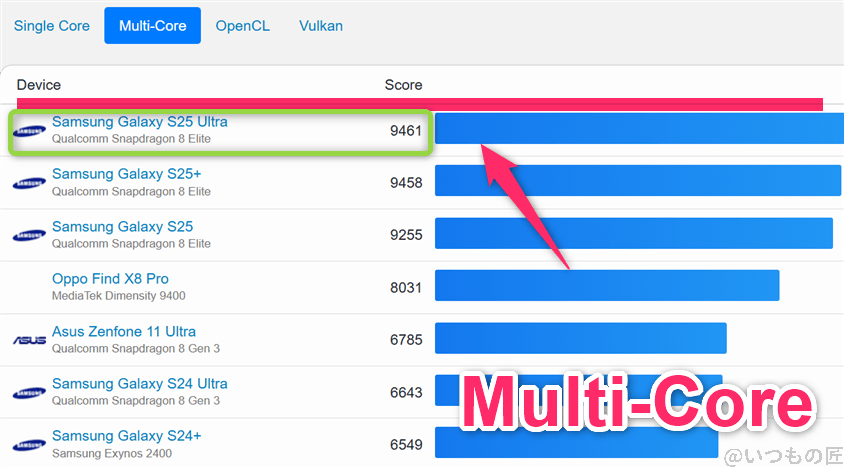Click the ASUS logo beside Zenfone 11 Ultra
The height and width of the screenshot is (469, 844).
pos(30,340)
